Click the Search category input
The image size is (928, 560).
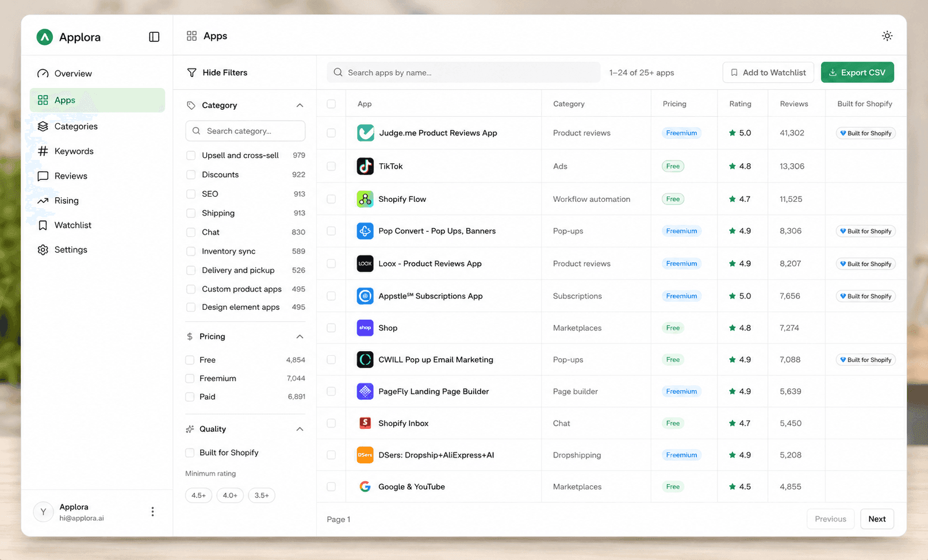(246, 131)
